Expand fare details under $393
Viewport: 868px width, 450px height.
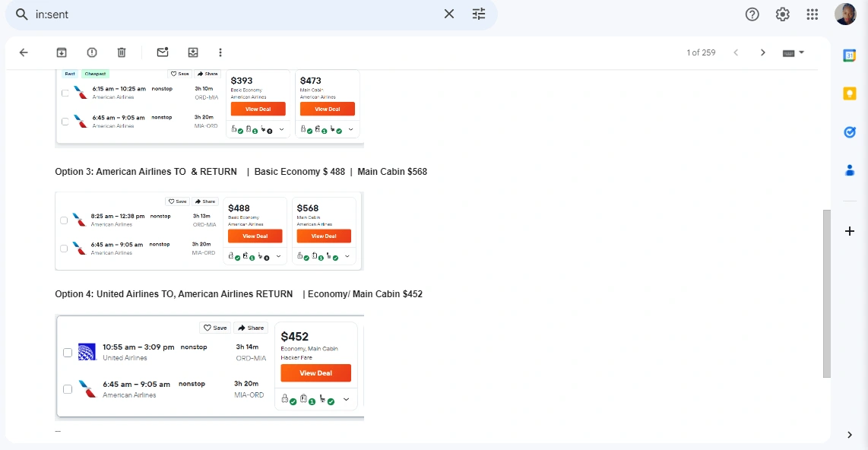(281, 129)
